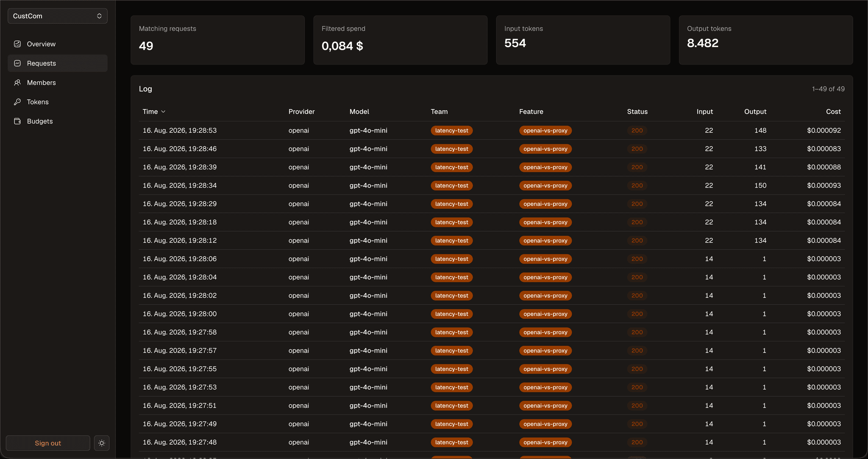Click the 1–49 of 49 pagination text
The height and width of the screenshot is (459, 868).
click(x=828, y=89)
